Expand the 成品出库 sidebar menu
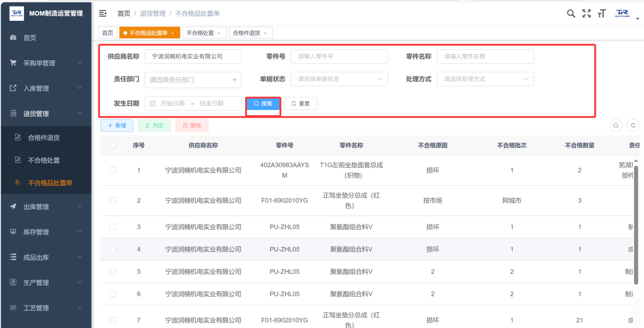 pos(46,258)
